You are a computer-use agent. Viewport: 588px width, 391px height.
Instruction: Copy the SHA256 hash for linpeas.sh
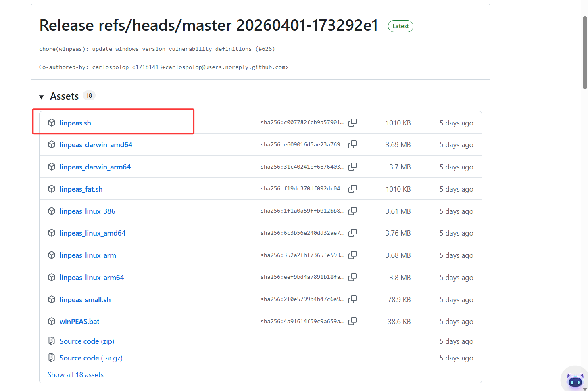(352, 123)
